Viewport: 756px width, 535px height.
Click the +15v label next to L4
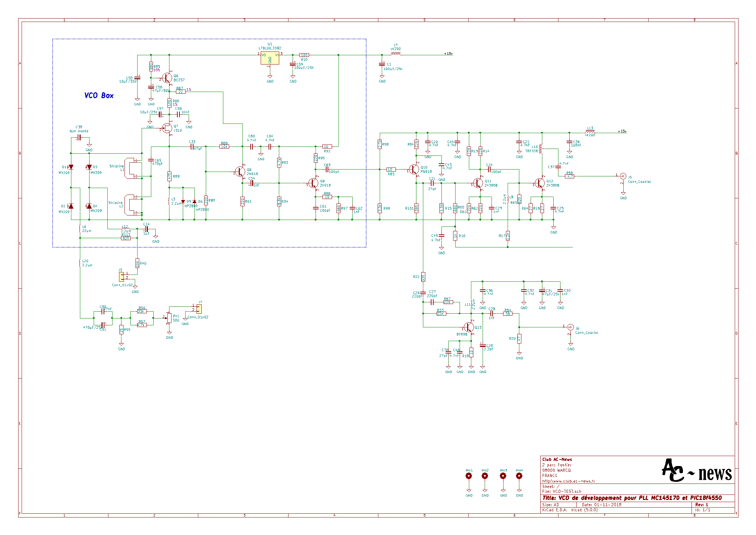448,54
